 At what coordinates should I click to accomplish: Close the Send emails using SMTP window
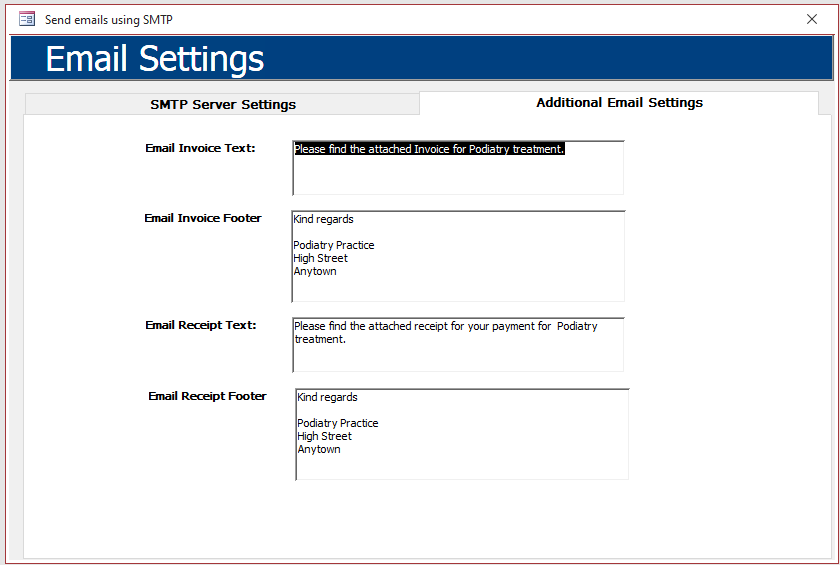812,19
